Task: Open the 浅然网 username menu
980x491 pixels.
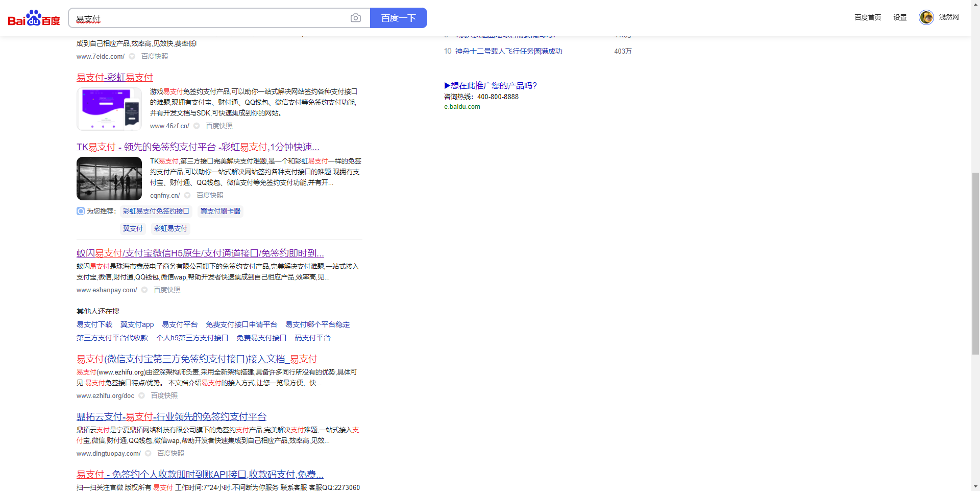Action: (949, 17)
